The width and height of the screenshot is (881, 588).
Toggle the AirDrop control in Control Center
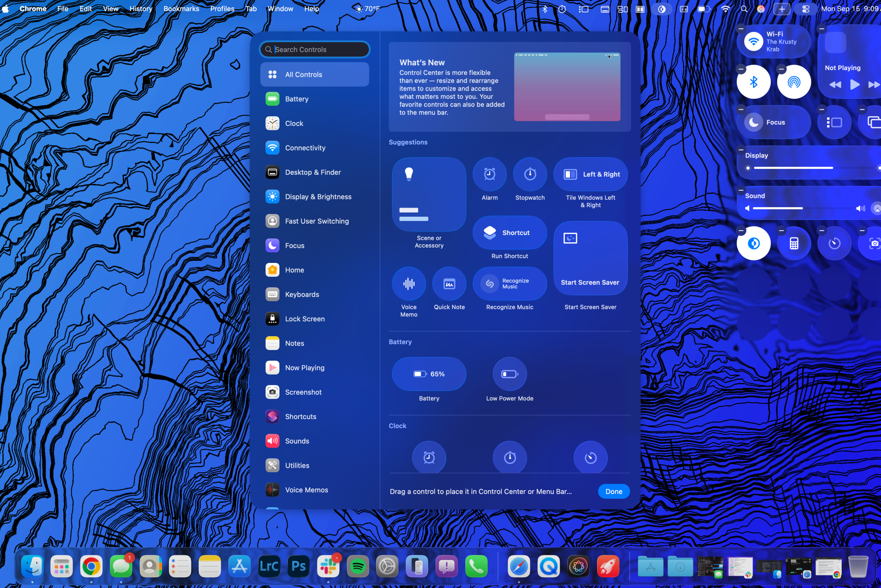coord(794,82)
